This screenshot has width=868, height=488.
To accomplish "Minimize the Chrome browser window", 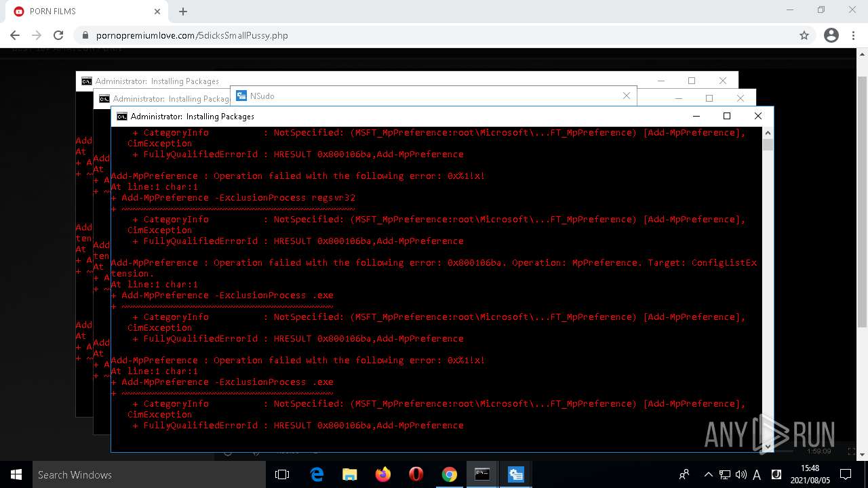I will [x=790, y=10].
